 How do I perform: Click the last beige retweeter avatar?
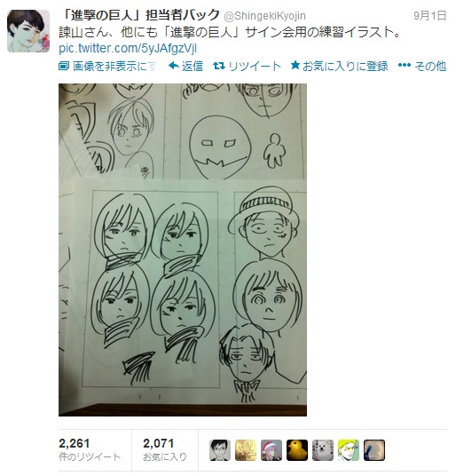click(x=374, y=450)
